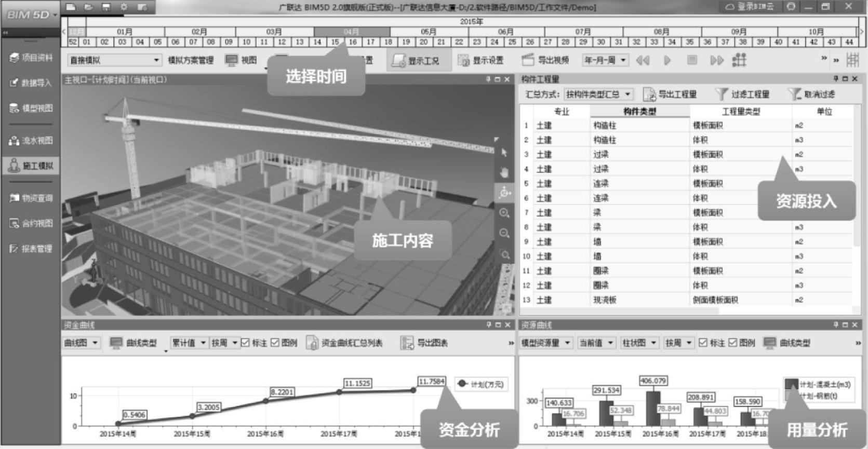The image size is (868, 449).
Task: Toggle 图例 checkbox in 资金曲线 panel
Action: [x=275, y=343]
